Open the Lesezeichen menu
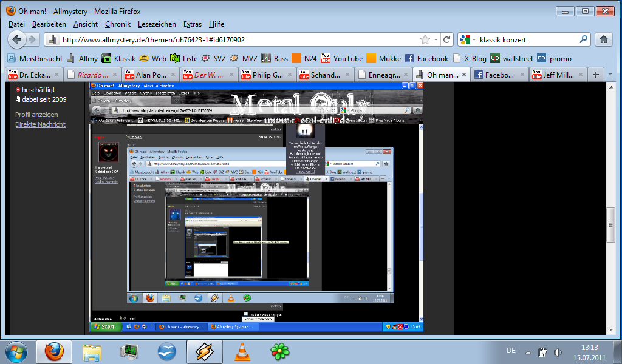 (x=157, y=24)
